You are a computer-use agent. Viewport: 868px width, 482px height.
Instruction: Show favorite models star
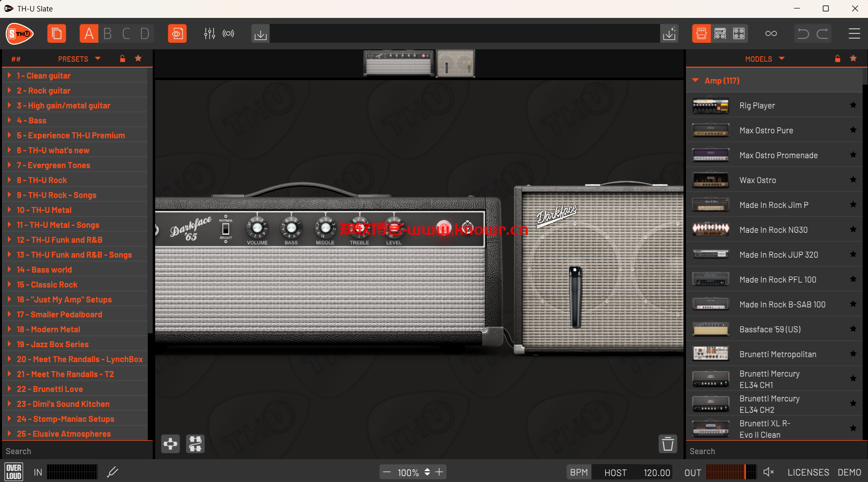[854, 58]
